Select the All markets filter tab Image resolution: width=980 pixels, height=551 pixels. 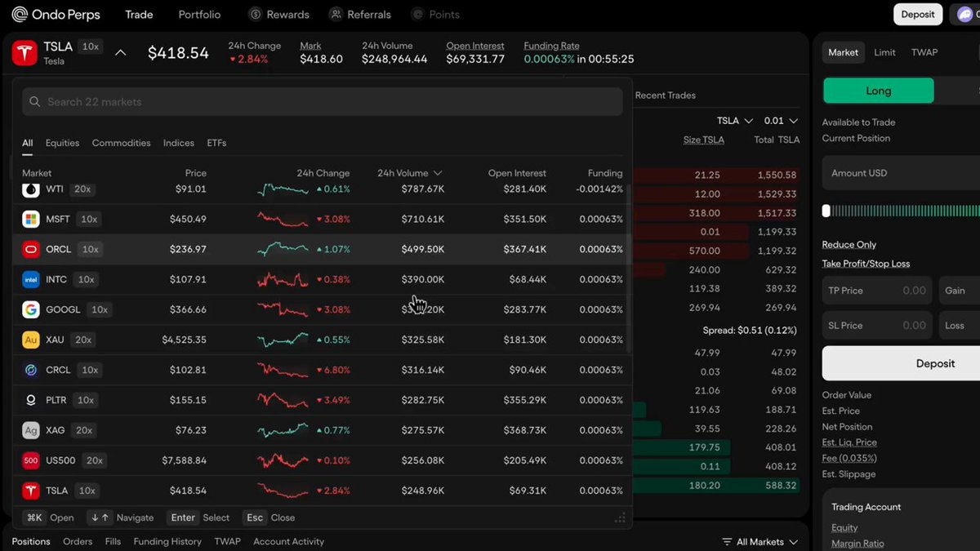28,143
